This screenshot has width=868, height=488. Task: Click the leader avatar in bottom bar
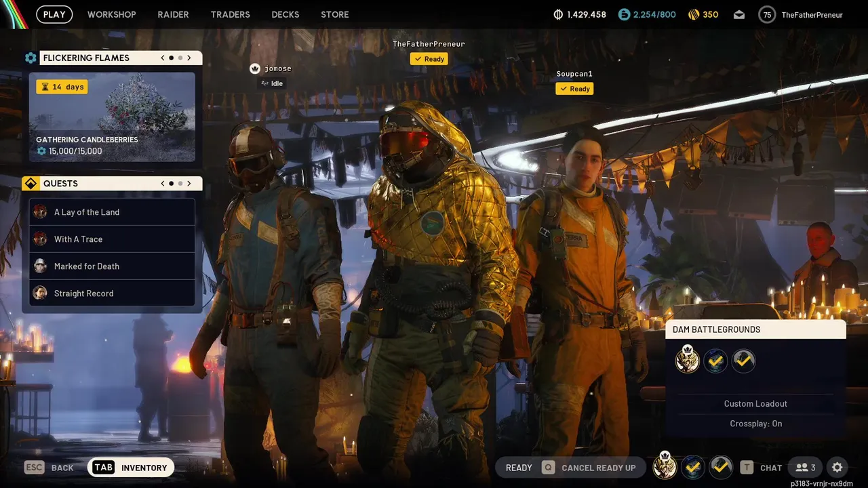tap(665, 466)
